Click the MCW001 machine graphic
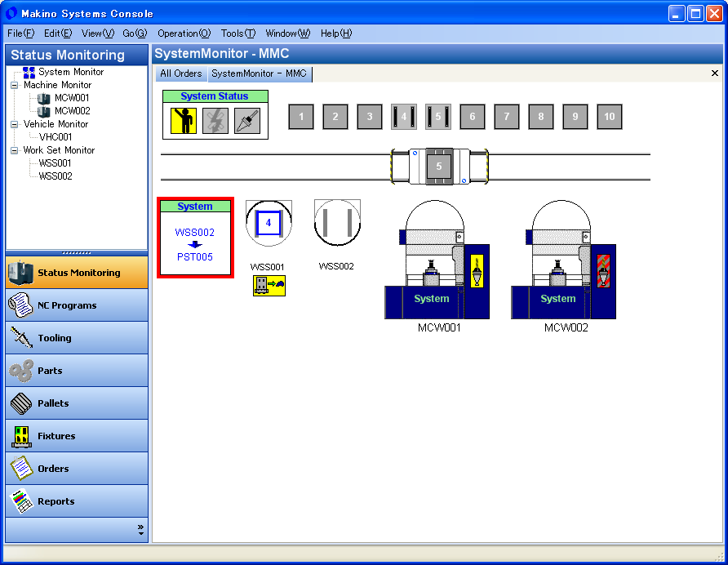The image size is (728, 565). [437, 260]
